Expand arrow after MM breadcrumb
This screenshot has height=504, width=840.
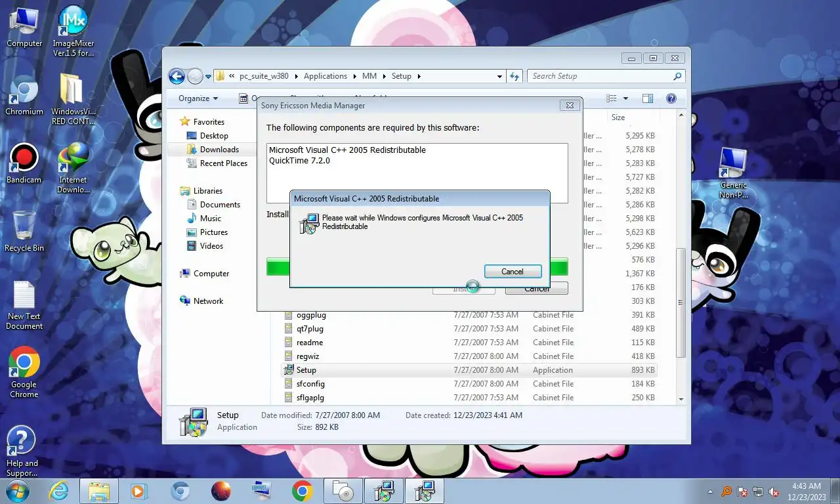383,76
